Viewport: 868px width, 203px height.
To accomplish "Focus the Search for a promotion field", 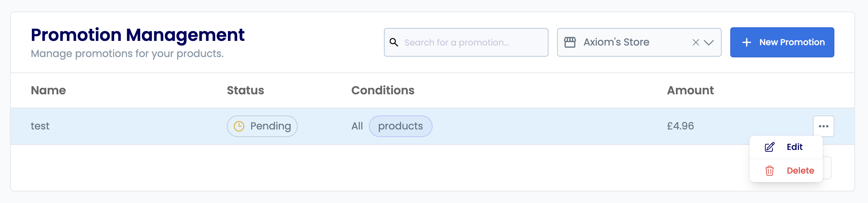I will click(x=466, y=42).
